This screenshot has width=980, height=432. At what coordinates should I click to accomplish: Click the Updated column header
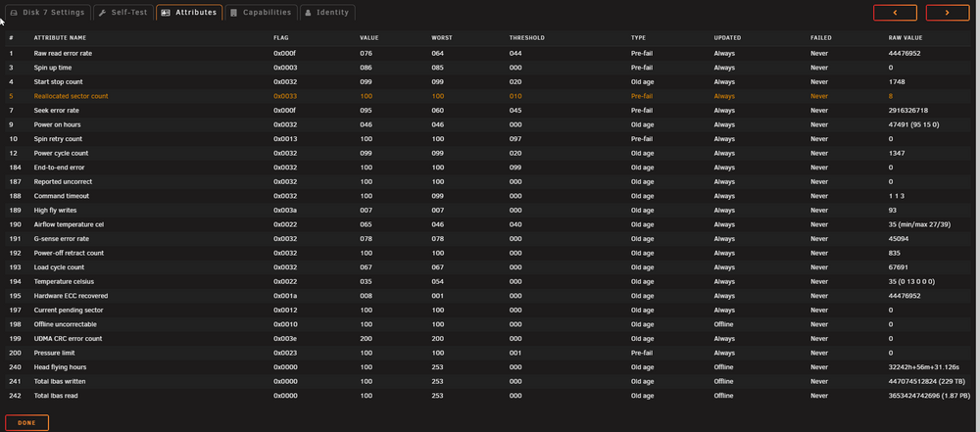click(x=727, y=38)
